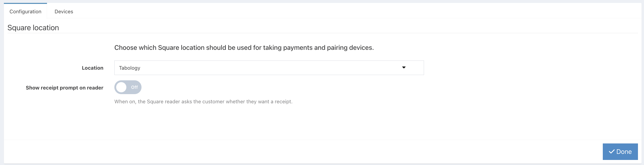
Task: Click the Choose which Square location instruction text
Action: [244, 48]
